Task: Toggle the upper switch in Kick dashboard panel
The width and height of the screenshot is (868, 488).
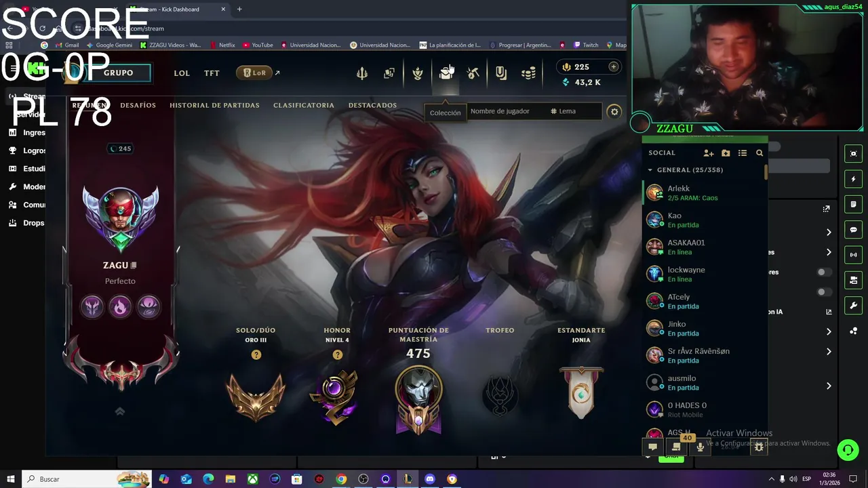Action: (x=824, y=272)
